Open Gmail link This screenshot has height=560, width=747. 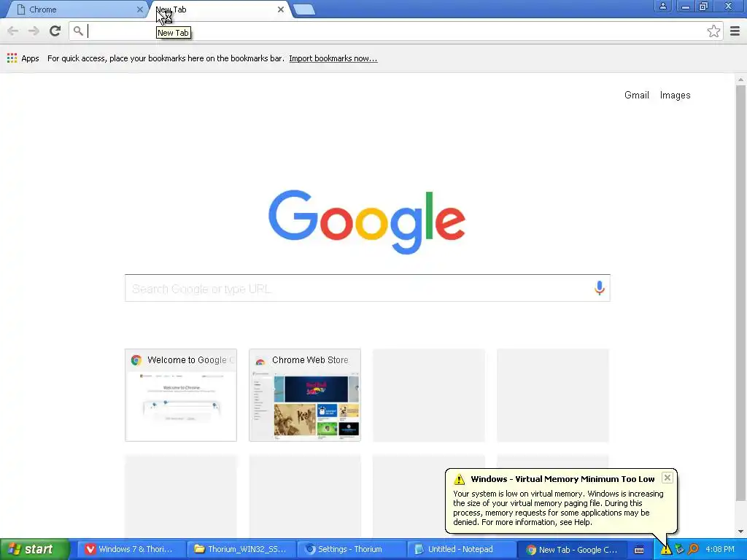pos(636,96)
